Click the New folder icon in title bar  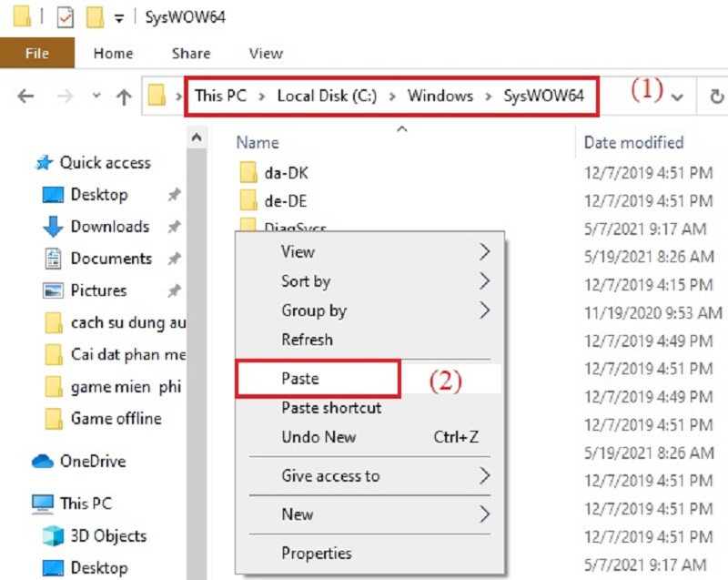(95, 17)
